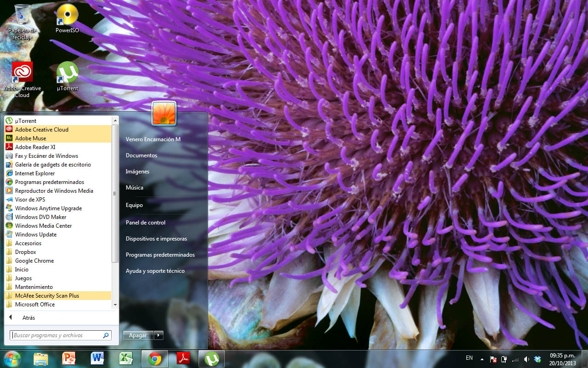This screenshot has height=368, width=588.
Task: Open shutdown options arrow next to Apagar
Action: [x=158, y=335]
